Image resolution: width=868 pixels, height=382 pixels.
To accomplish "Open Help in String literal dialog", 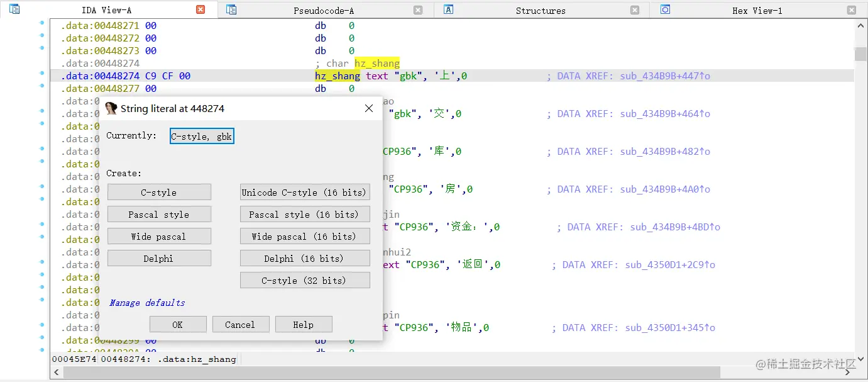I will (x=304, y=325).
